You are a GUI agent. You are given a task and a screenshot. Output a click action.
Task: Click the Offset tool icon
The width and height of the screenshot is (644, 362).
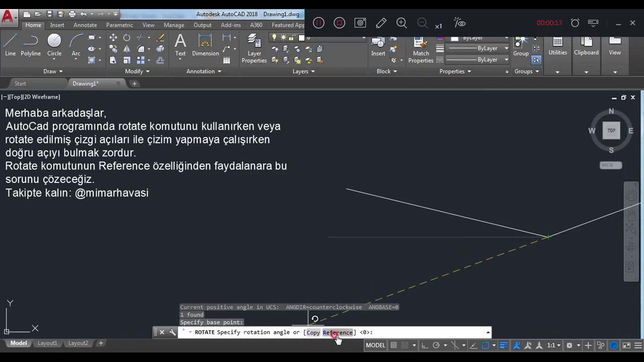160,60
